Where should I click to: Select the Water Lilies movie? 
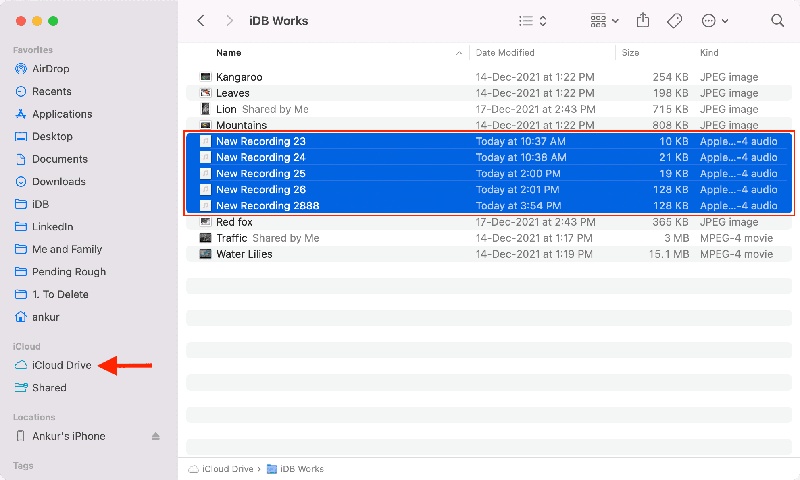pos(489,254)
